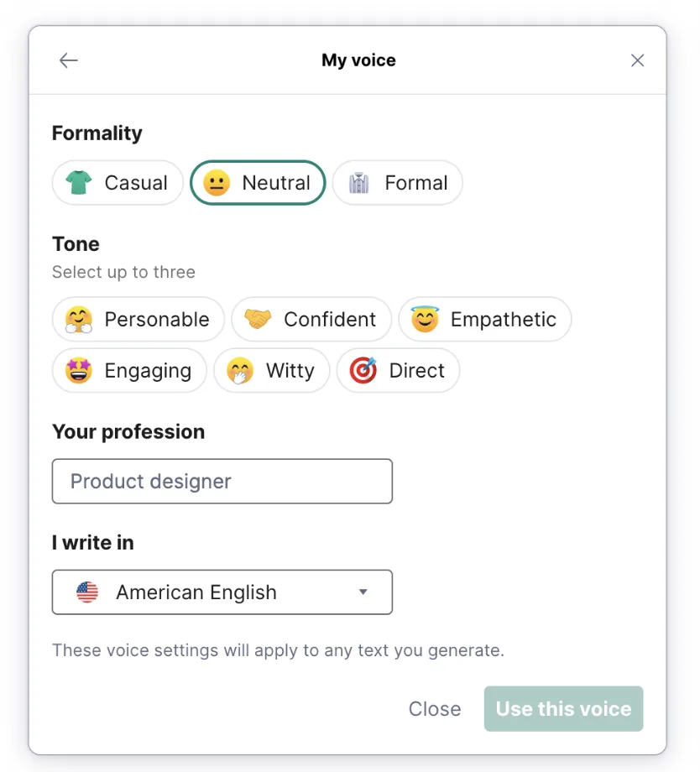Click the handshake Confident emoji

(258, 320)
